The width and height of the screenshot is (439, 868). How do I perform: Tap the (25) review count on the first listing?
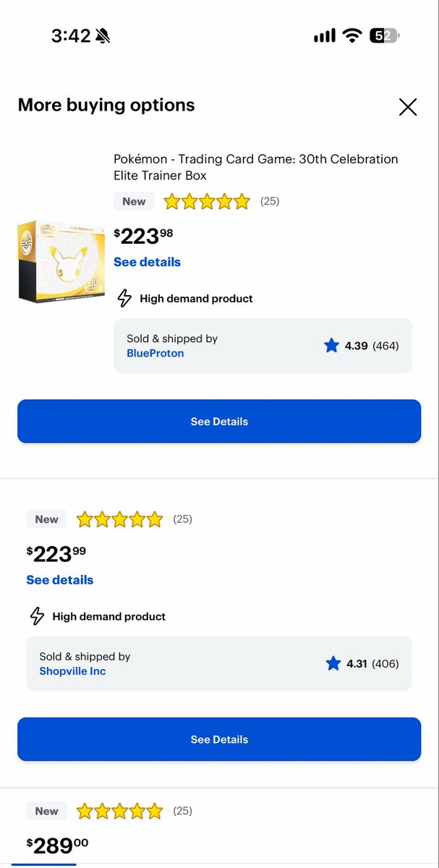(x=270, y=201)
